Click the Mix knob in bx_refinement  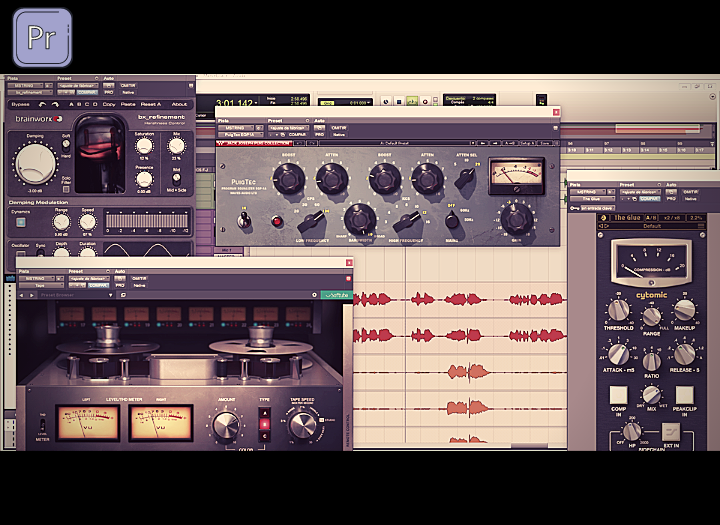tap(176, 147)
